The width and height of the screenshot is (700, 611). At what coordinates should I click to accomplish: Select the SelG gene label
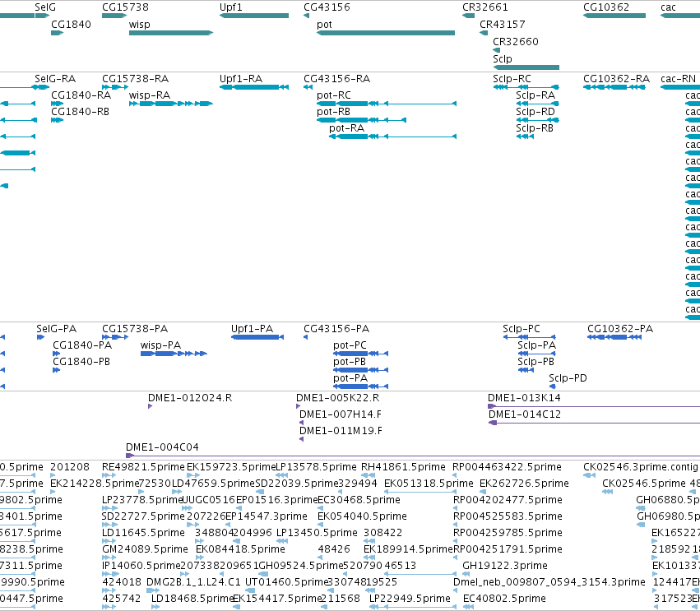(x=45, y=7)
